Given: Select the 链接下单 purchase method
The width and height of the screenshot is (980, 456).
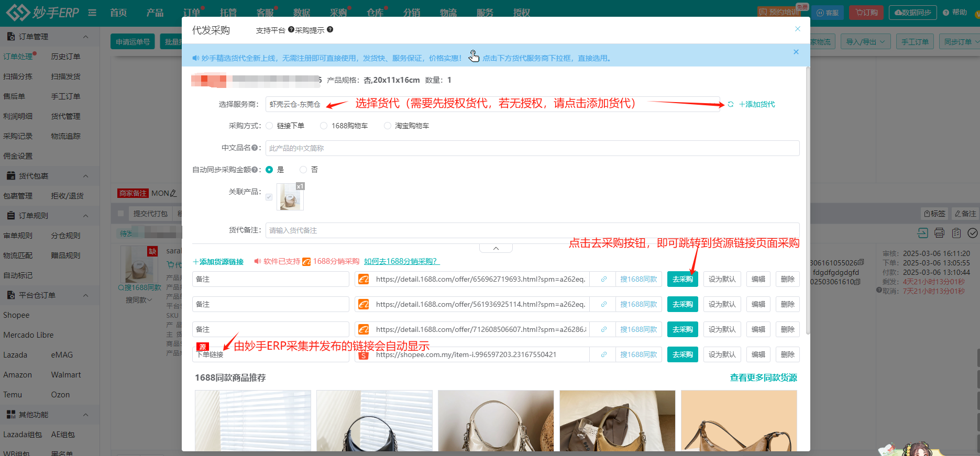Looking at the screenshot, I should (269, 126).
